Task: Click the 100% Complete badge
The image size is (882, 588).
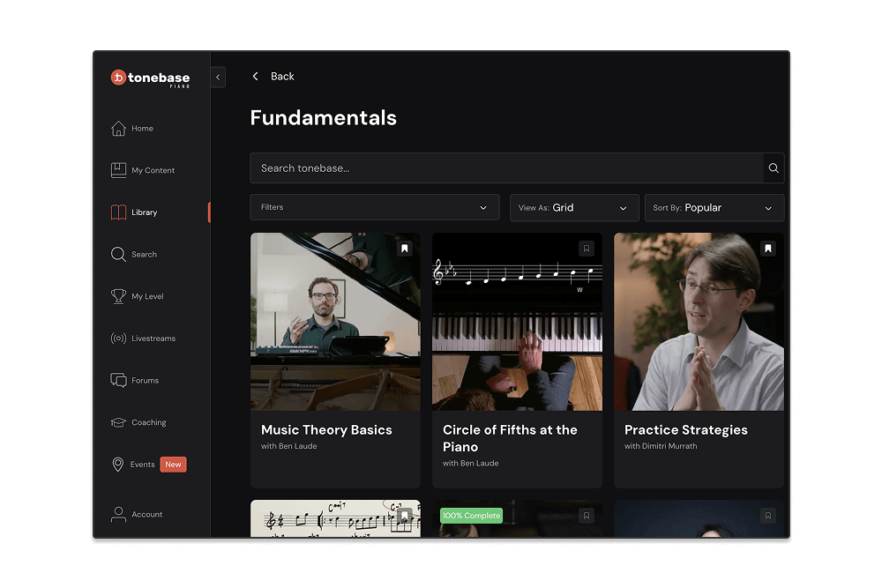Action: 471,516
